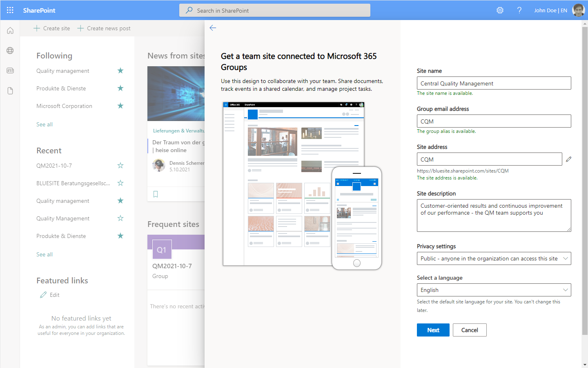Open the Q1 site tile icon
Viewport: 588px width, 368px height.
pos(162,249)
